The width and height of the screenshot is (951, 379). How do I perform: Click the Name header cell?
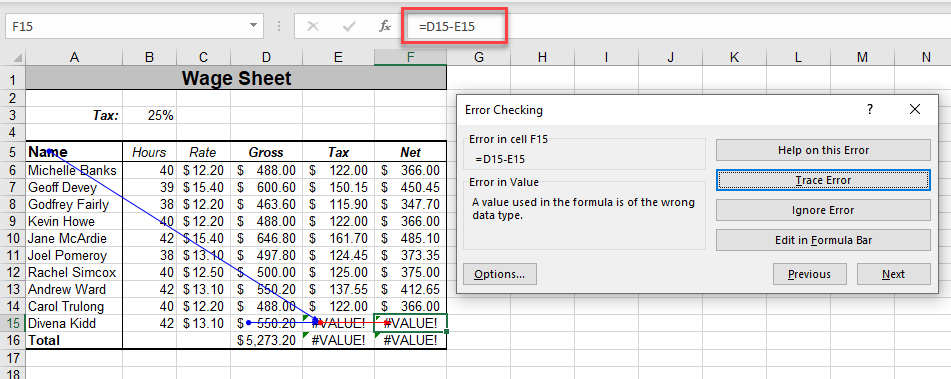(x=74, y=152)
